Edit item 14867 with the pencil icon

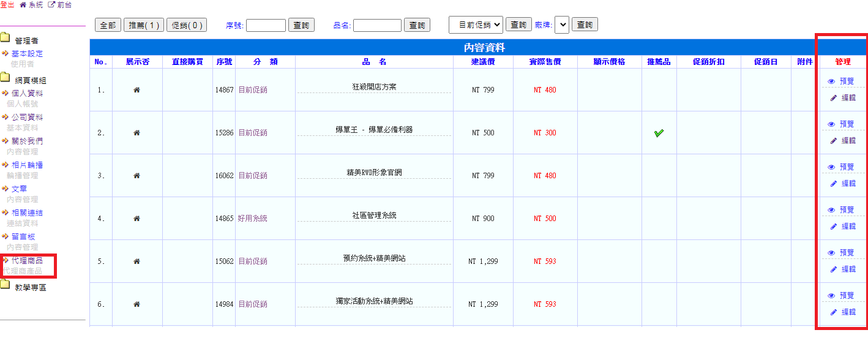click(x=833, y=98)
